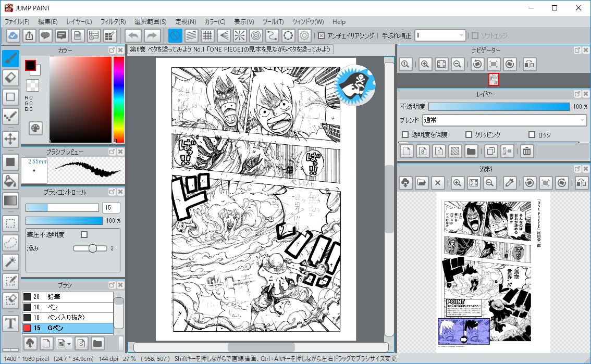Open the ファイル(F) menu
This screenshot has width=591, height=364.
[x=17, y=22]
